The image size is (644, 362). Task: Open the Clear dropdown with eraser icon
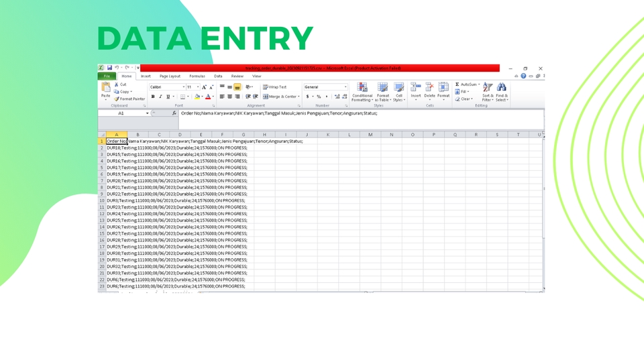tap(464, 99)
